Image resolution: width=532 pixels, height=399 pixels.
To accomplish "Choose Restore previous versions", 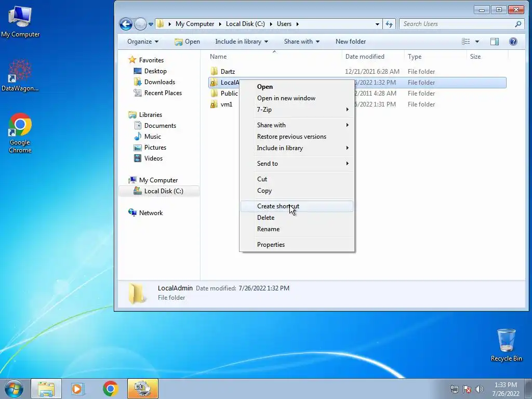I will [297, 137].
